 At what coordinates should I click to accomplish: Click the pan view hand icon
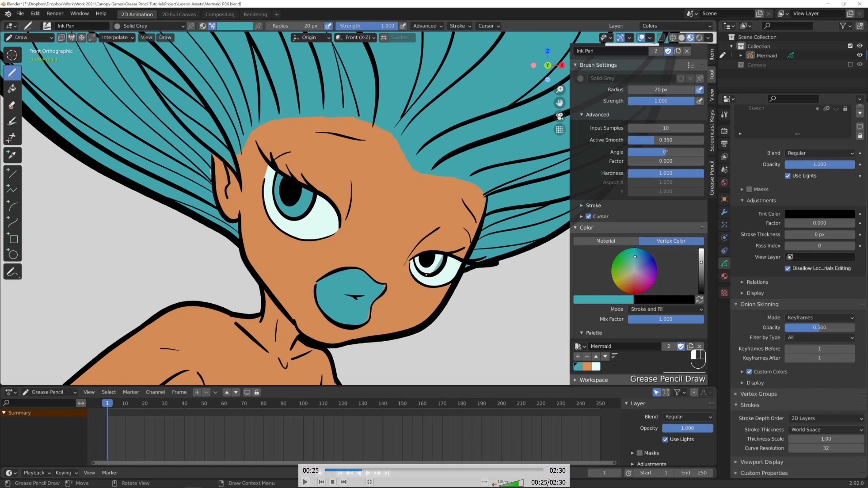click(x=559, y=103)
